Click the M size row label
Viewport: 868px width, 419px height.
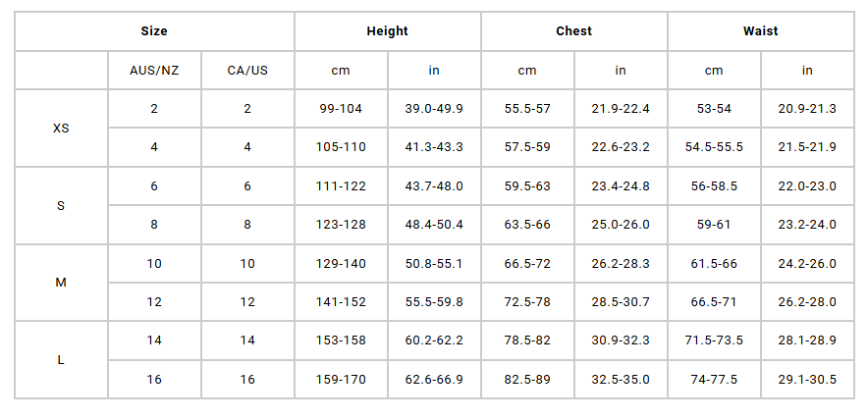click(61, 283)
